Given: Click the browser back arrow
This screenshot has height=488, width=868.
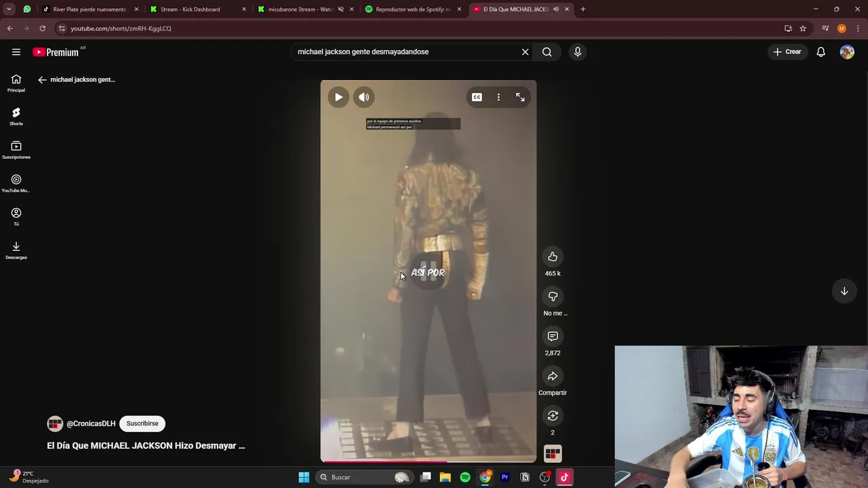Looking at the screenshot, I should (10, 28).
